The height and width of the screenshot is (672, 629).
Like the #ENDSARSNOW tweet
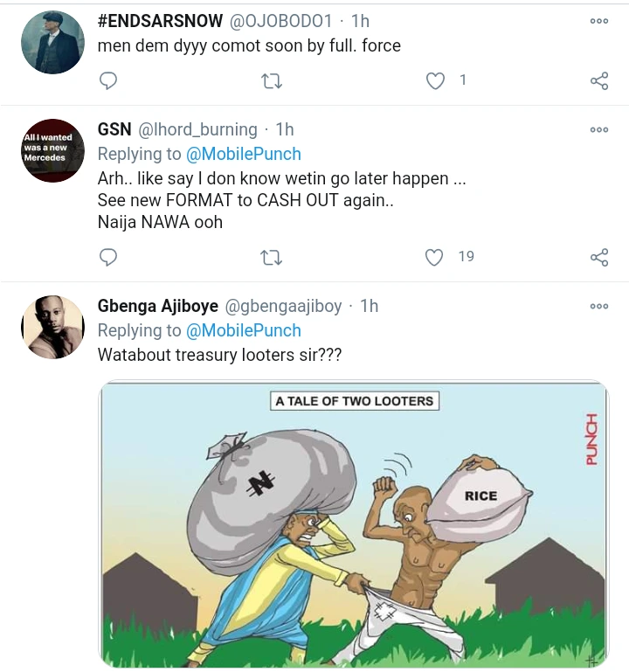coord(435,81)
